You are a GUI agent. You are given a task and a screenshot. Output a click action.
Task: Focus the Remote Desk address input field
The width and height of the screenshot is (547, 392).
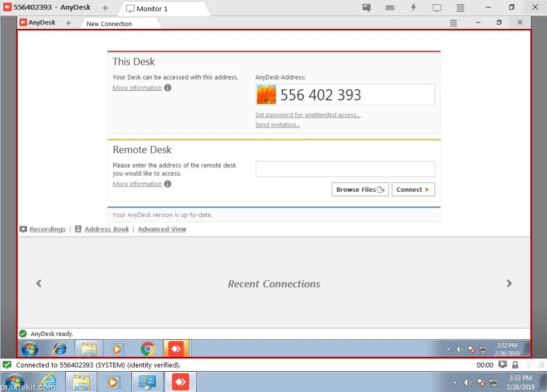tap(345, 169)
